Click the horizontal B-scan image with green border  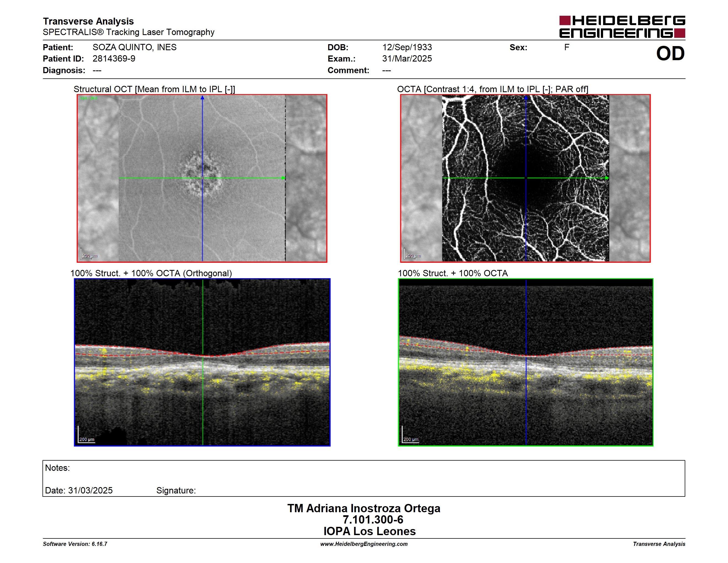[x=526, y=362]
